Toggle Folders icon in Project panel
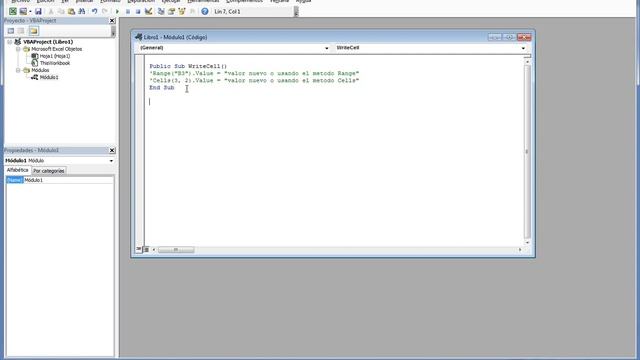This screenshot has height=360, width=640. click(x=33, y=31)
